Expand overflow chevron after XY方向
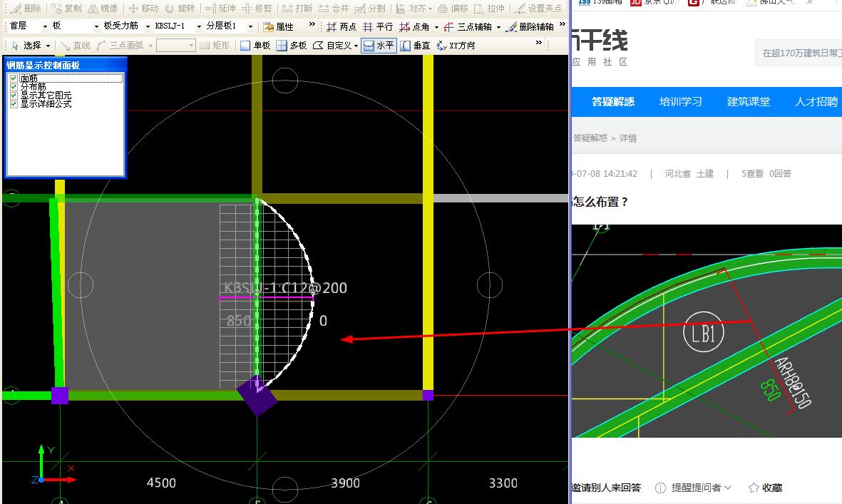Screen dimensions: 842x504 click(538, 43)
